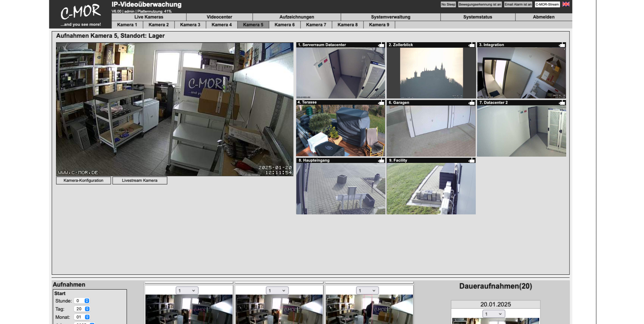This screenshot has width=644, height=324.
Task: Open the Facility camera thumbnail
Action: coord(431,188)
